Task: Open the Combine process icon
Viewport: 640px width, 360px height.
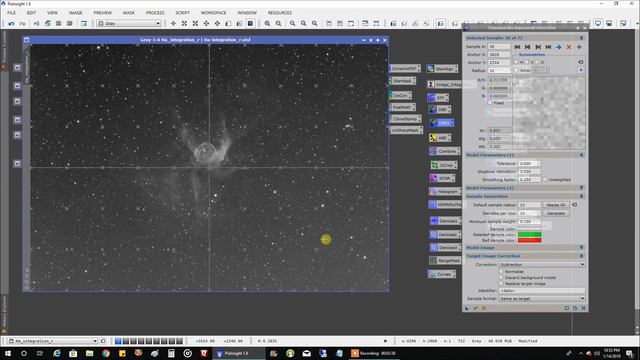Action: point(444,151)
